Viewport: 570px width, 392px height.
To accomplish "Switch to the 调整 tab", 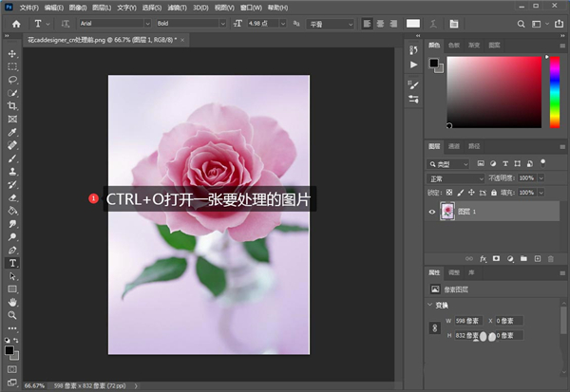I will 455,271.
